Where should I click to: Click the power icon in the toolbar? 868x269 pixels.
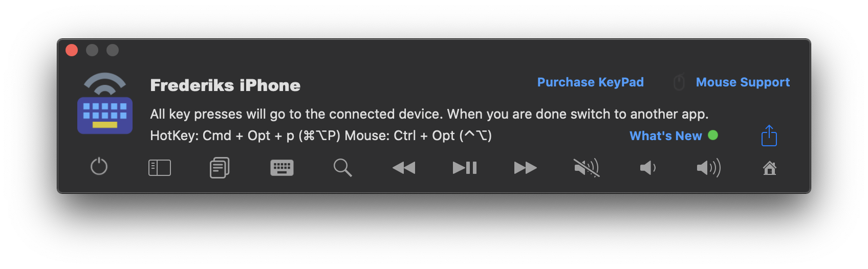click(x=99, y=167)
